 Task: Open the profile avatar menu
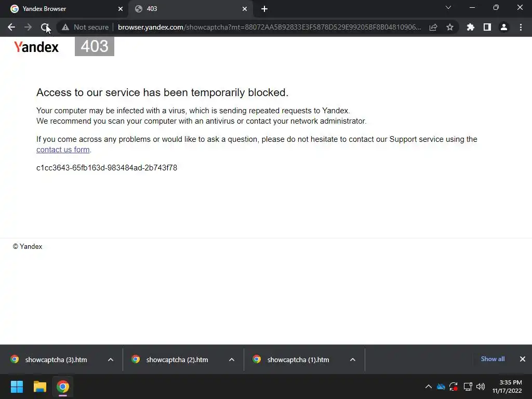click(x=504, y=27)
